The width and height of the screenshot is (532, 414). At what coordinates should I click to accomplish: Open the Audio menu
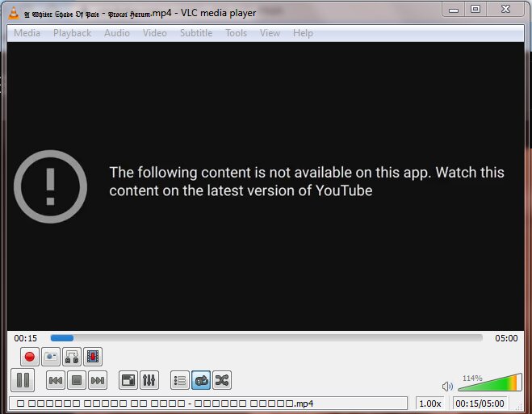point(117,33)
